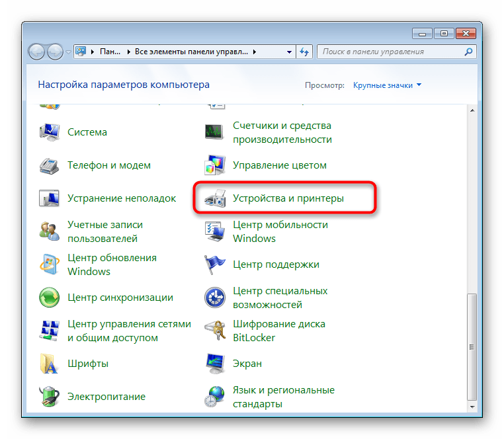
Task: Click the Центр управления сетями icon
Action: (49, 331)
